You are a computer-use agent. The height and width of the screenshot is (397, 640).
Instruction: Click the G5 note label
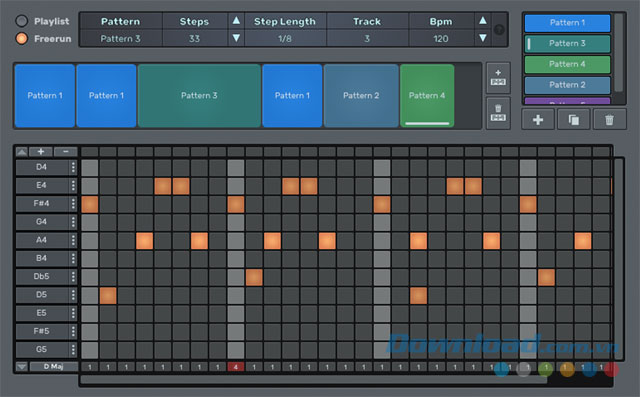coord(41,350)
